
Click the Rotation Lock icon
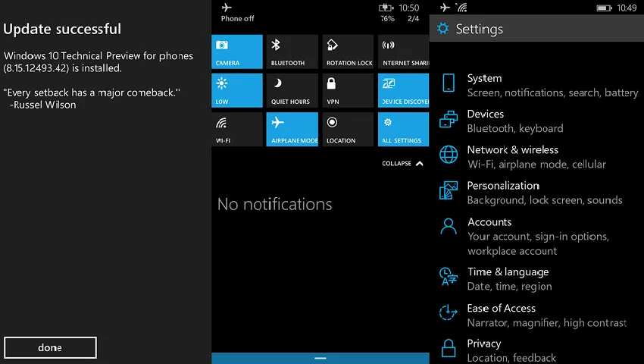tap(332, 45)
